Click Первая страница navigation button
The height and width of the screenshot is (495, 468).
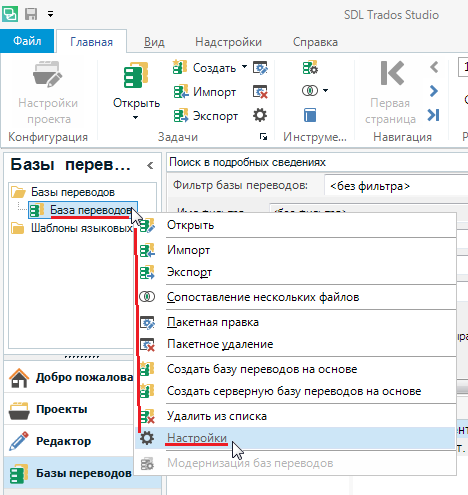390,92
